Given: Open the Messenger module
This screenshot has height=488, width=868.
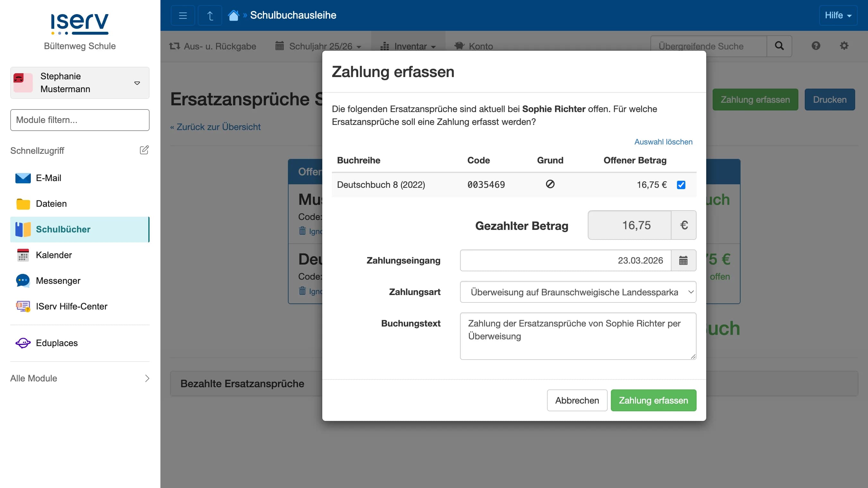Looking at the screenshot, I should click(58, 280).
